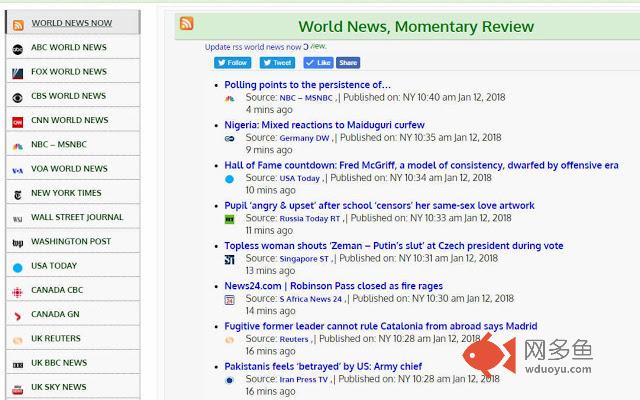Click the New York Times logo icon
The image size is (640, 400).
[x=18, y=195]
